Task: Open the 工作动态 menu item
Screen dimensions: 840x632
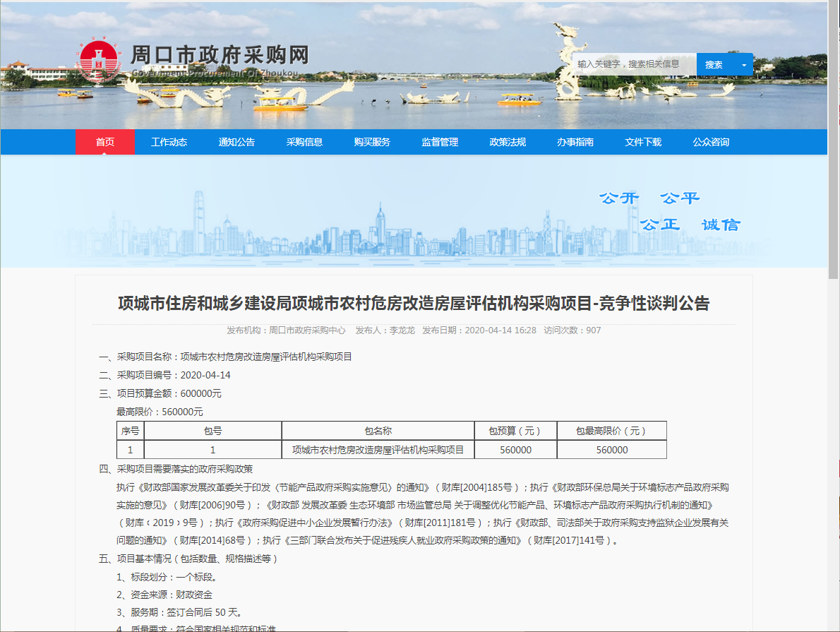Action: pos(169,142)
